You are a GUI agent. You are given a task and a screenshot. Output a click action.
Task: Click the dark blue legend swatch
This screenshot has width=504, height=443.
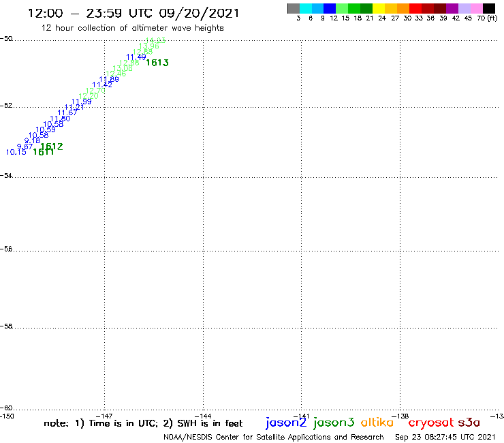tap(330, 8)
